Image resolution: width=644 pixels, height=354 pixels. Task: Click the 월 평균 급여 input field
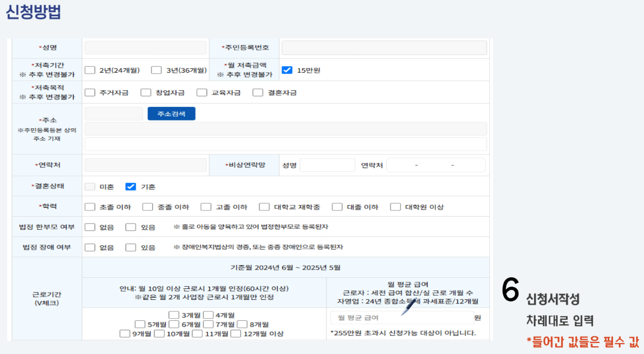coord(402,318)
